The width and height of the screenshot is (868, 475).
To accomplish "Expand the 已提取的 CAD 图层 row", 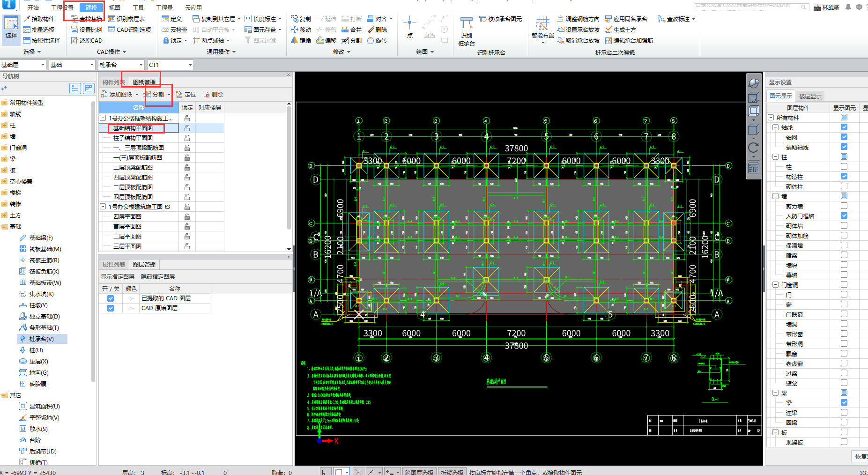I will (131, 298).
